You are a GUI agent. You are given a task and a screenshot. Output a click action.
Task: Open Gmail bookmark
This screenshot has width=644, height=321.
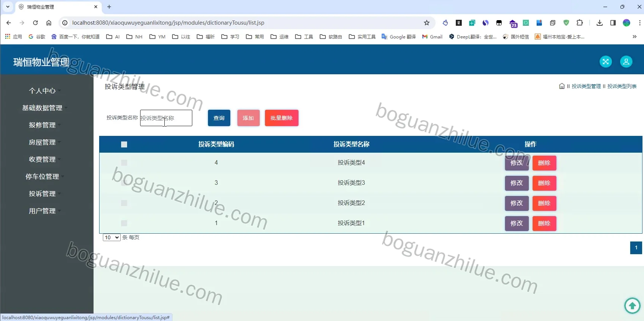point(432,37)
